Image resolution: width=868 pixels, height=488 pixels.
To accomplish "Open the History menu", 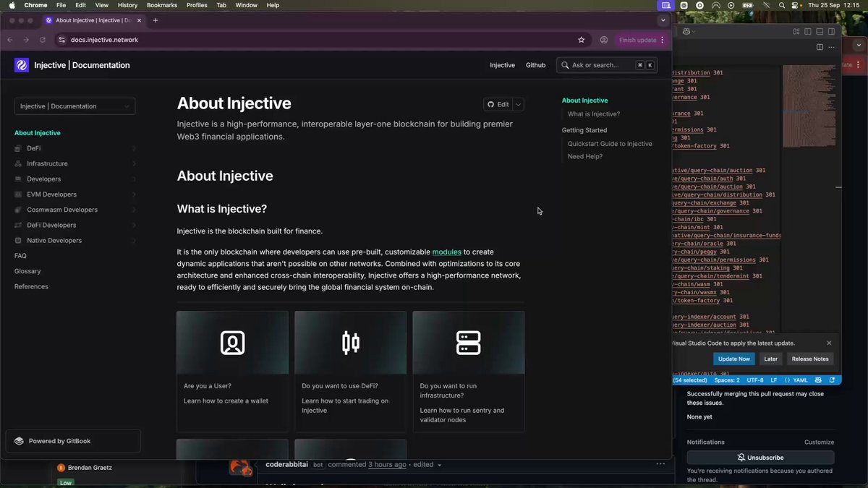I will pos(127,5).
